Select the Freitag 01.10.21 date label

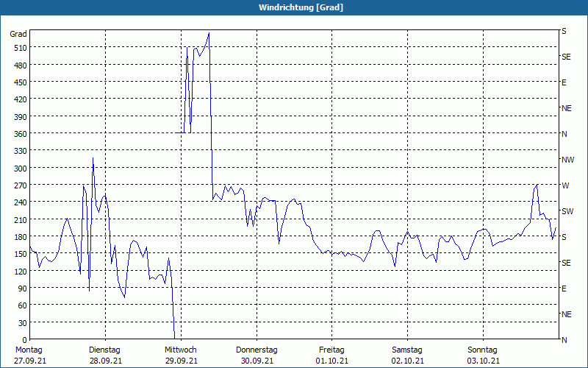(331, 355)
